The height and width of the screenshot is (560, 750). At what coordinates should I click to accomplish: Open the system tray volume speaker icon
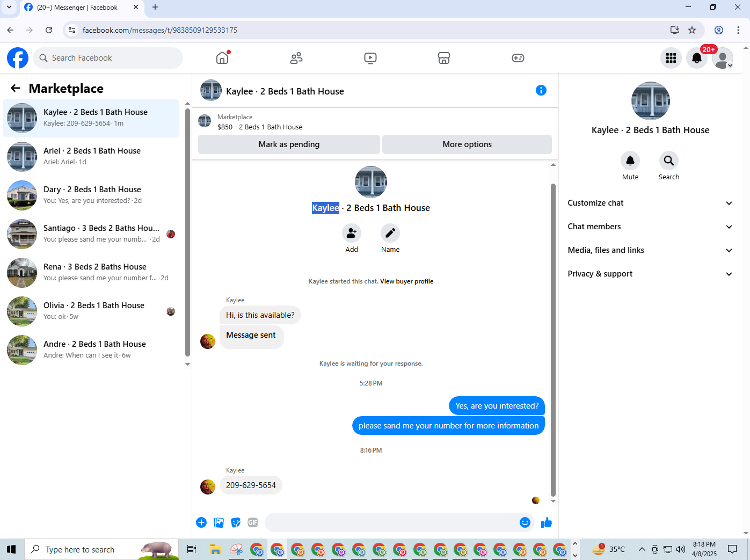pyautogui.click(x=681, y=549)
